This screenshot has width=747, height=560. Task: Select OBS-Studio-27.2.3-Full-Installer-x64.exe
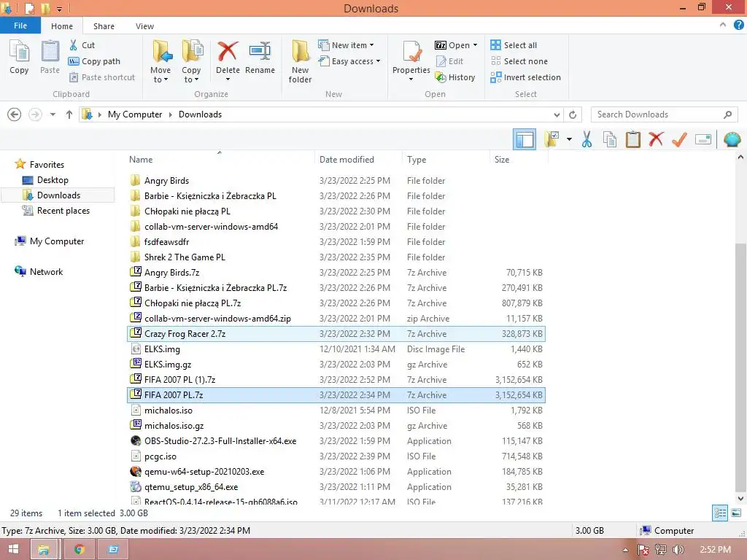coord(336,441)
